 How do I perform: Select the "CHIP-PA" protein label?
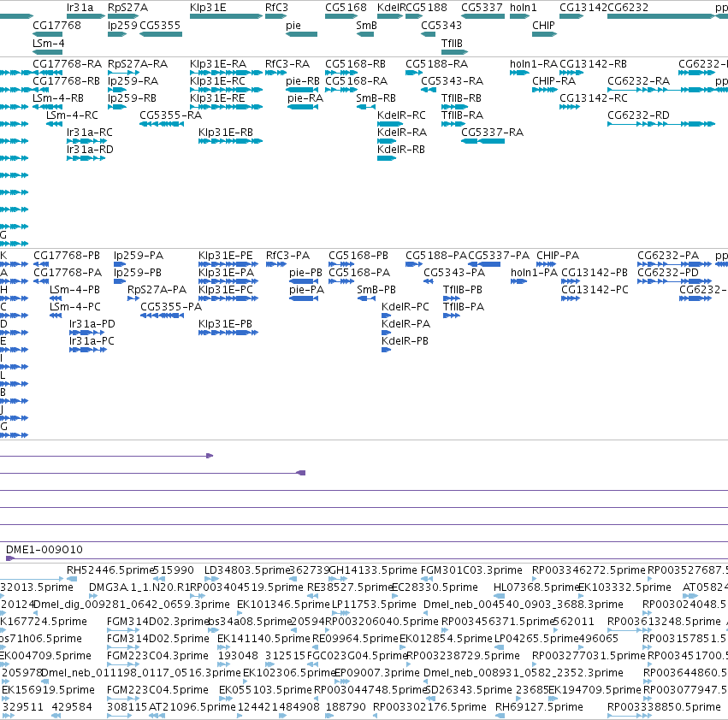[x=558, y=256]
